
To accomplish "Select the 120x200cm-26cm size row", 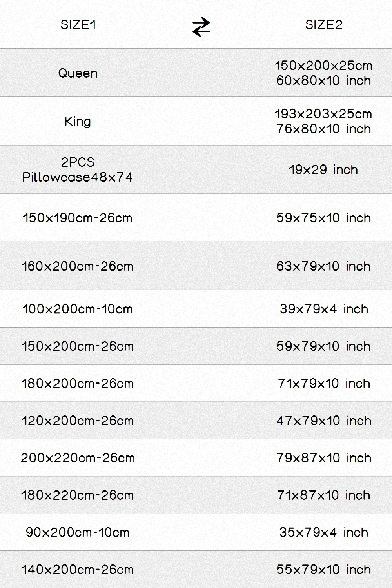I will [x=196, y=421].
